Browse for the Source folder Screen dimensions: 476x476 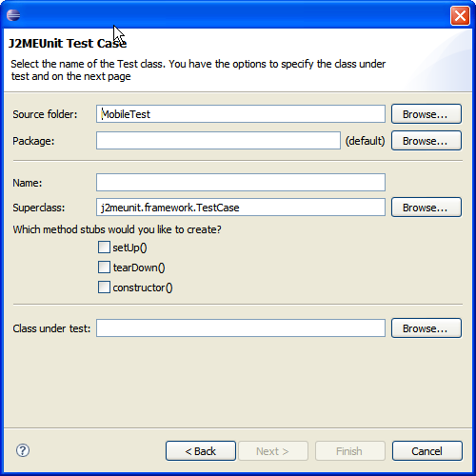point(426,114)
